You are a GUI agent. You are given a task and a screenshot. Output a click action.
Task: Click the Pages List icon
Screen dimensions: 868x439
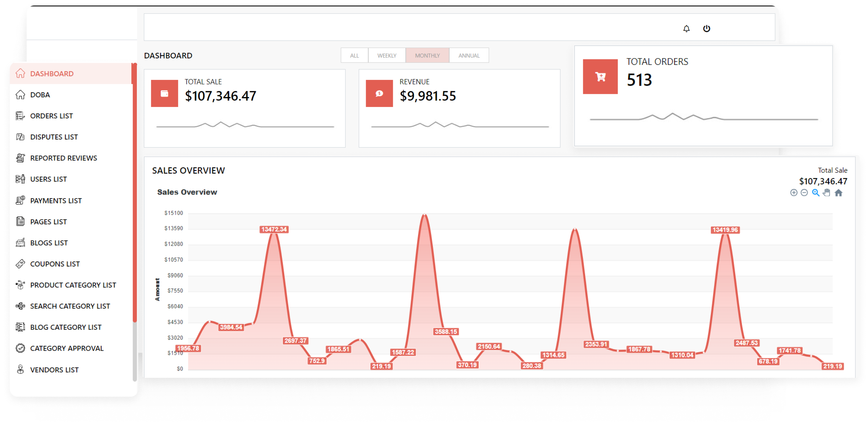(20, 221)
